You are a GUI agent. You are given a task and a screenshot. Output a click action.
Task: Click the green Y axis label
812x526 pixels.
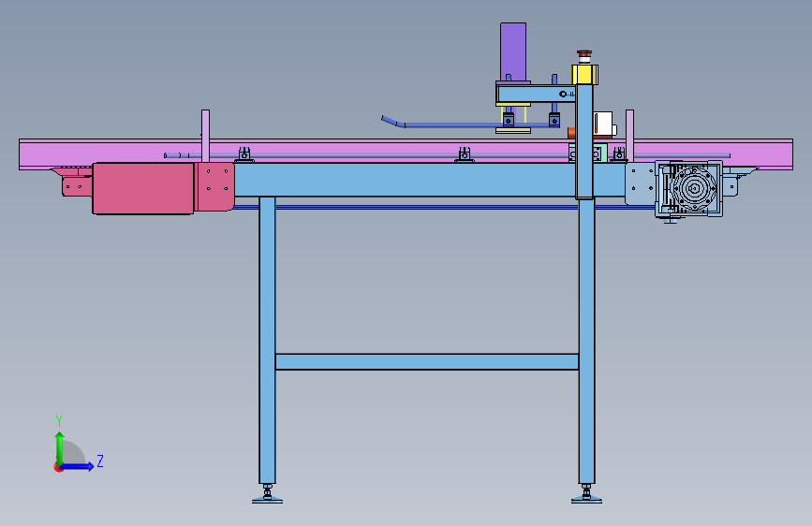(x=59, y=420)
